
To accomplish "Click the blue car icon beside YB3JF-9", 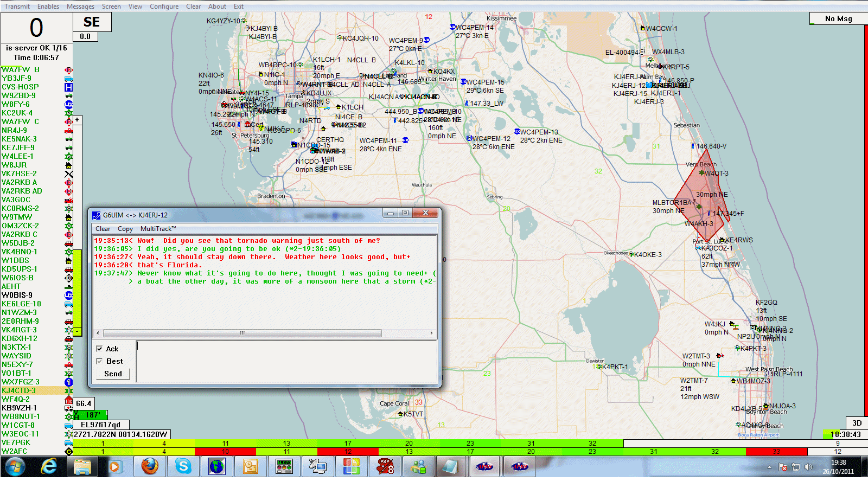I will pos(68,78).
